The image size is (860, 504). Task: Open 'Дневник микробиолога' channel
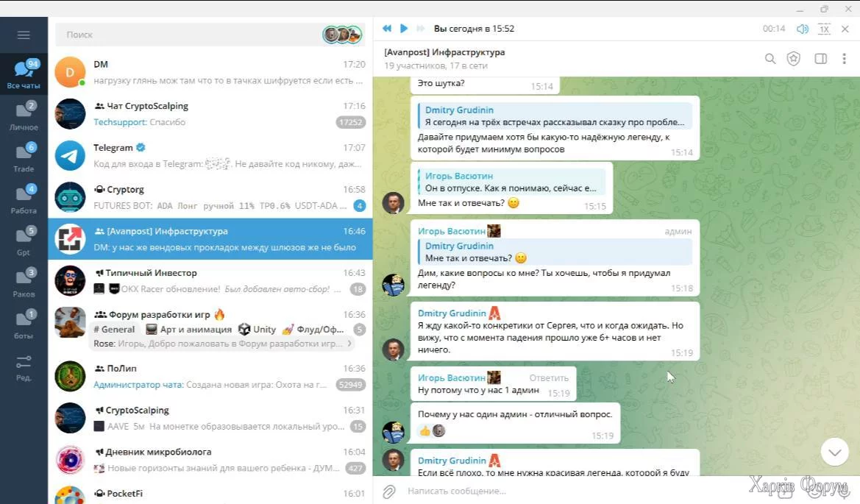pyautogui.click(x=210, y=460)
